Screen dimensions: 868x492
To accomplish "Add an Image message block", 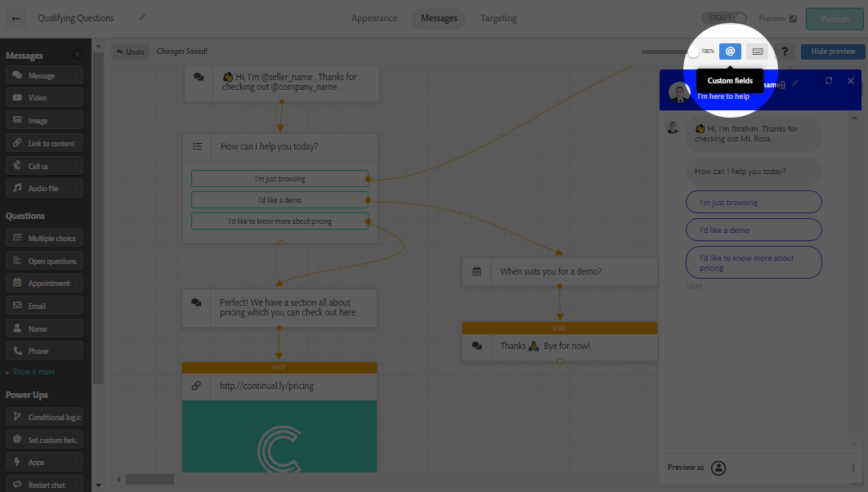I will [x=43, y=119].
